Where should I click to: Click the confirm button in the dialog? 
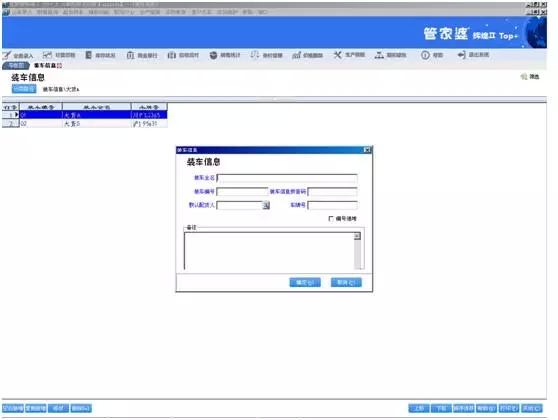(305, 282)
